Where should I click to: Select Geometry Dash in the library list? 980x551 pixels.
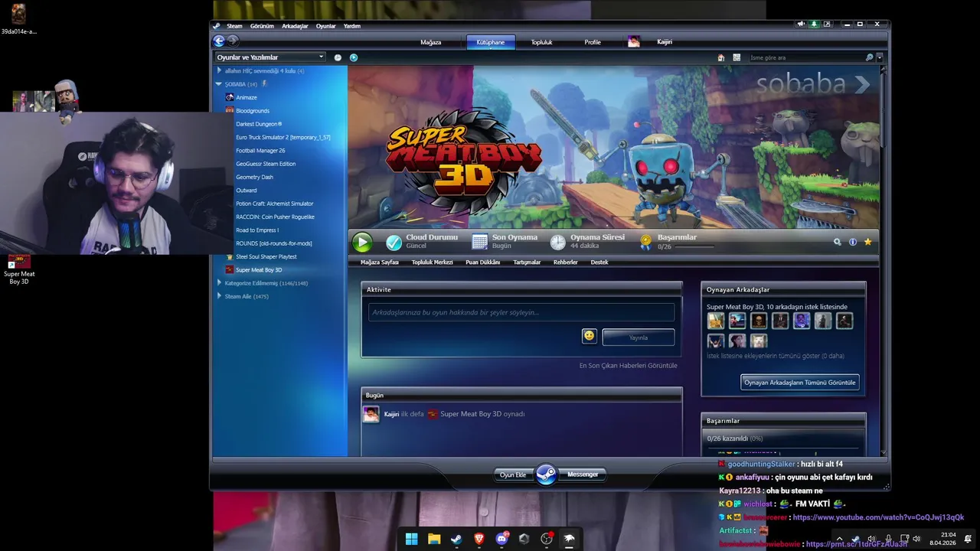tap(254, 177)
